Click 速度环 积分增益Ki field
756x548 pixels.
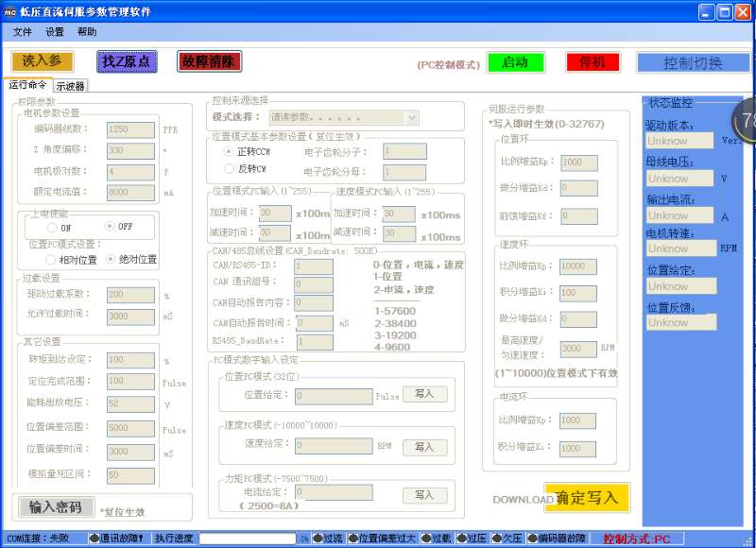[578, 293]
